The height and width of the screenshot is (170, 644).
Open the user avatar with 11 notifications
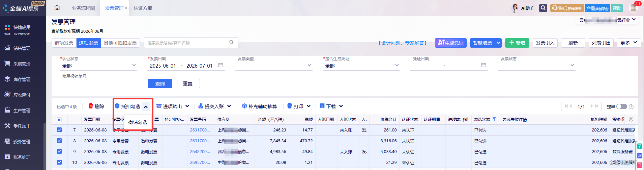coord(634,8)
